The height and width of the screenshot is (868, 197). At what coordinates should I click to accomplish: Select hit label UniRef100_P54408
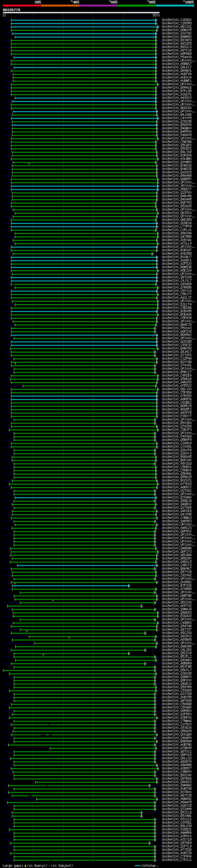pyautogui.click(x=176, y=57)
